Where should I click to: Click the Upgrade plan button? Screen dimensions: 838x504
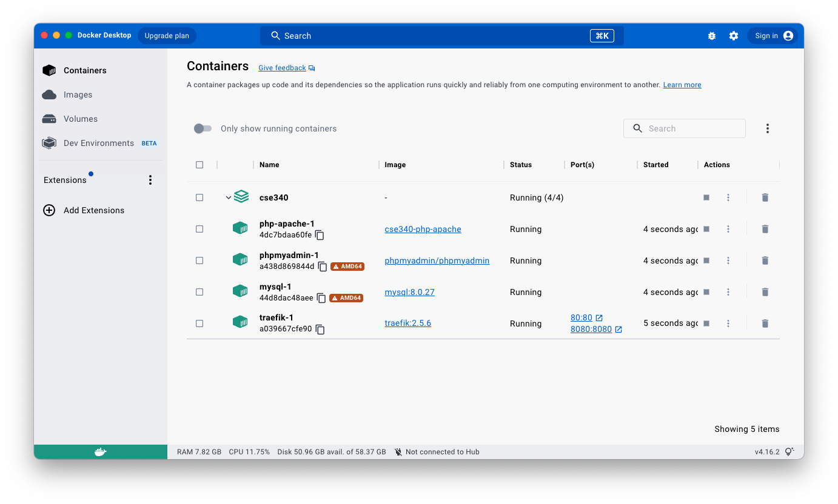(x=167, y=36)
